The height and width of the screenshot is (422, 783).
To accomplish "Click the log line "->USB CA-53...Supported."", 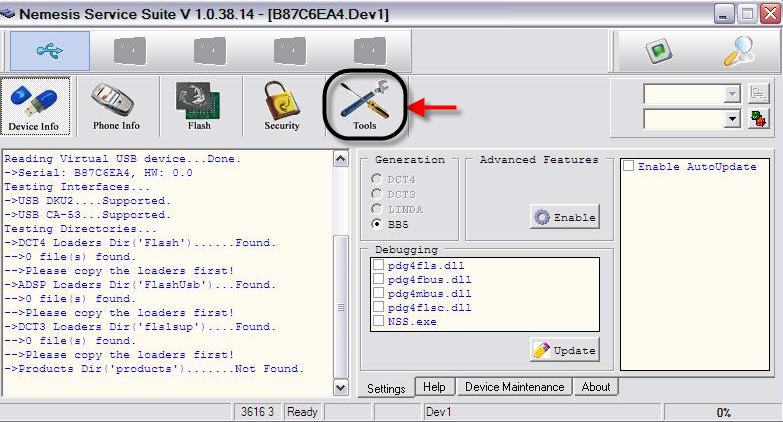I will point(88,215).
